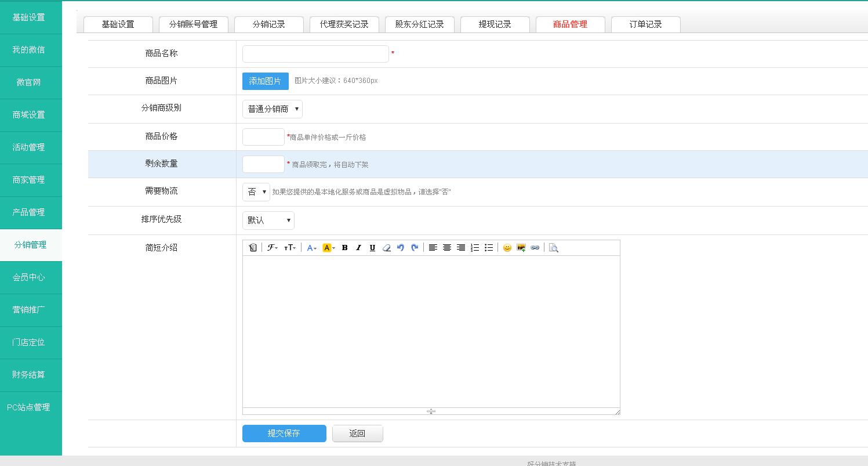
Task: Insert an emoticon using the smiley icon
Action: pyautogui.click(x=507, y=248)
